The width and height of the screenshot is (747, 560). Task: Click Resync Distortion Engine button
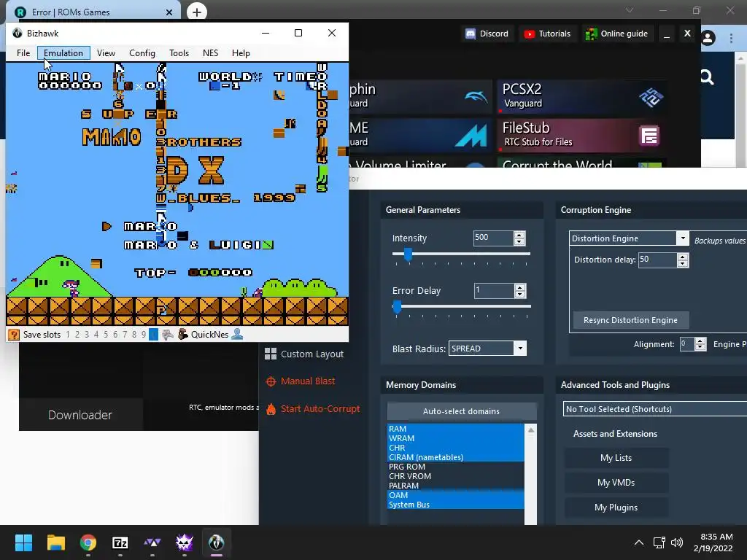coord(630,320)
